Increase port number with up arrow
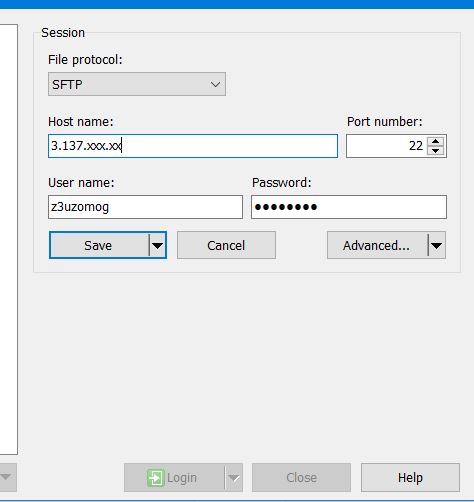 coord(435,141)
